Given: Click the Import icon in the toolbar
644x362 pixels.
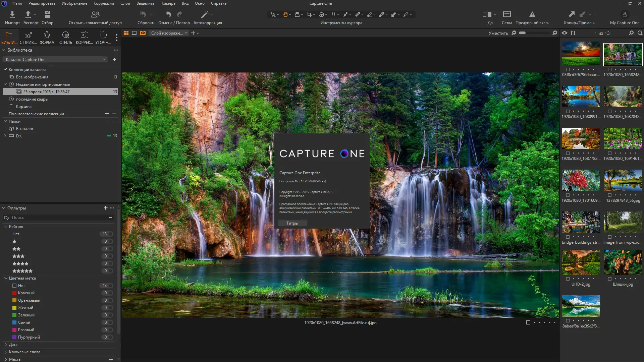Looking at the screenshot, I should (x=12, y=14).
